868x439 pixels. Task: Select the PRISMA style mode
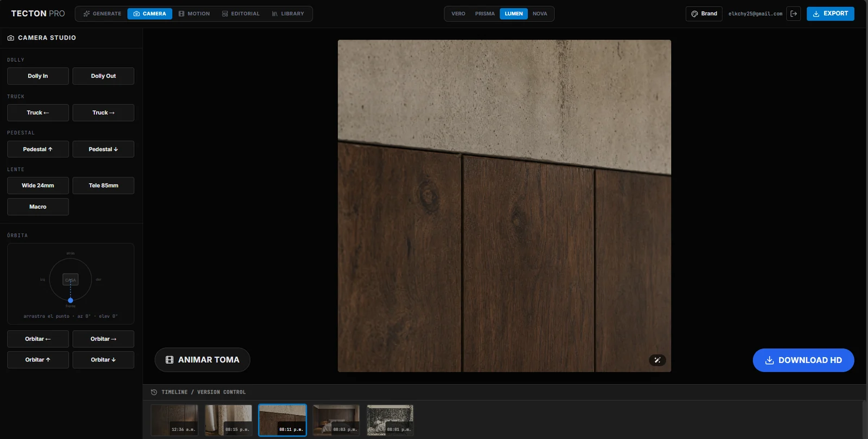[485, 14]
